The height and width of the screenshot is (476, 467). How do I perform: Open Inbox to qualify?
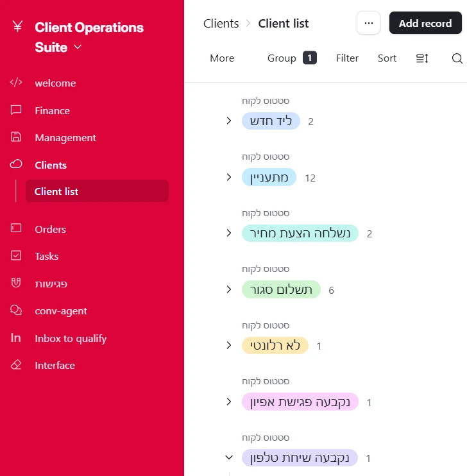[x=71, y=339]
